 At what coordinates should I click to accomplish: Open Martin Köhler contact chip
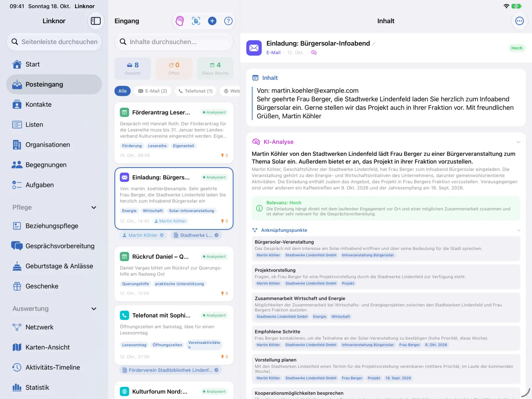click(142, 235)
